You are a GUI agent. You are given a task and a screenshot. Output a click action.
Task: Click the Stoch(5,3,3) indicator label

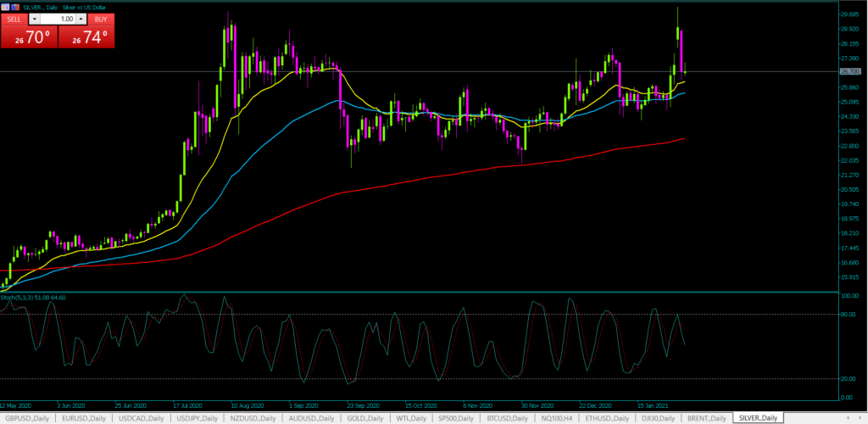pos(34,298)
